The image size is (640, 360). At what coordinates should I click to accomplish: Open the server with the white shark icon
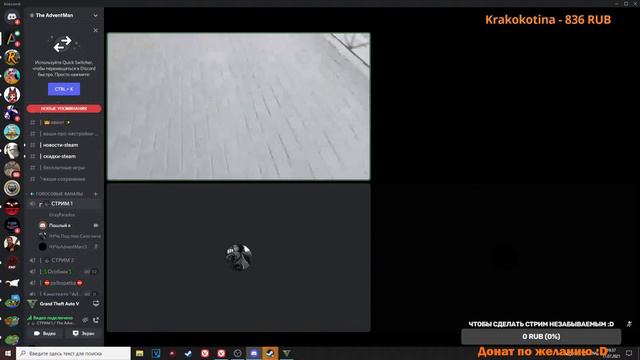click(x=12, y=282)
